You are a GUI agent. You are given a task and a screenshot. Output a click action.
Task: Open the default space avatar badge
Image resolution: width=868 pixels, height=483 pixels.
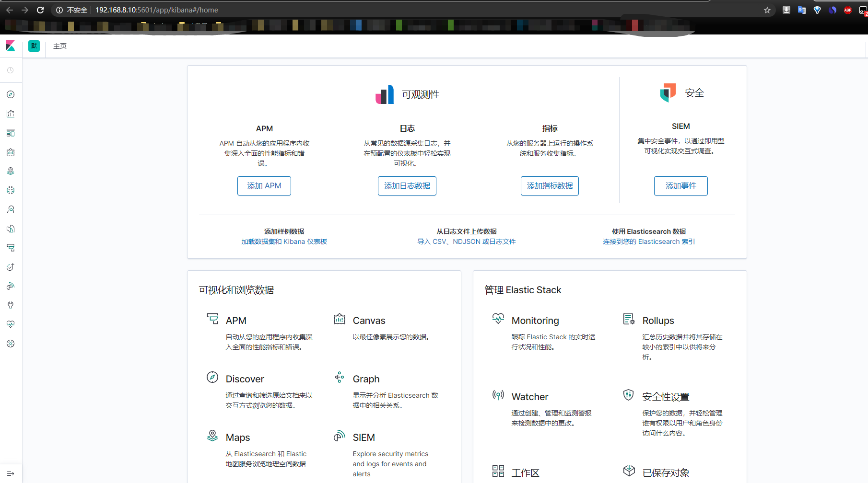click(34, 46)
